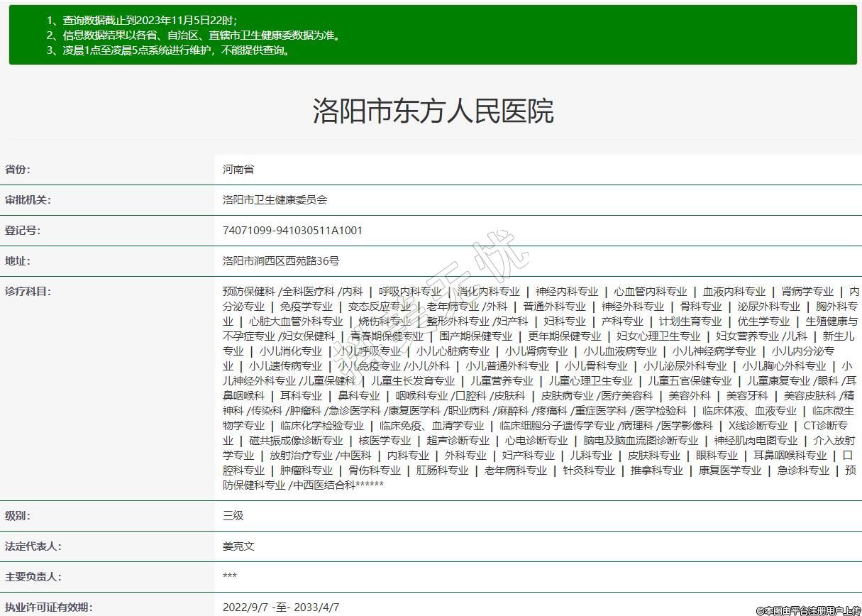Click the 省份 field label

point(18,170)
